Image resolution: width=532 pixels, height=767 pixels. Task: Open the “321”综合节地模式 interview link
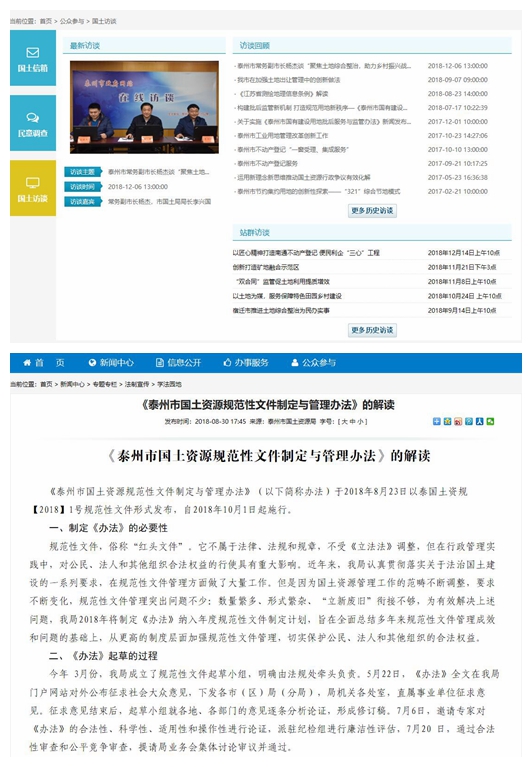[x=318, y=191]
